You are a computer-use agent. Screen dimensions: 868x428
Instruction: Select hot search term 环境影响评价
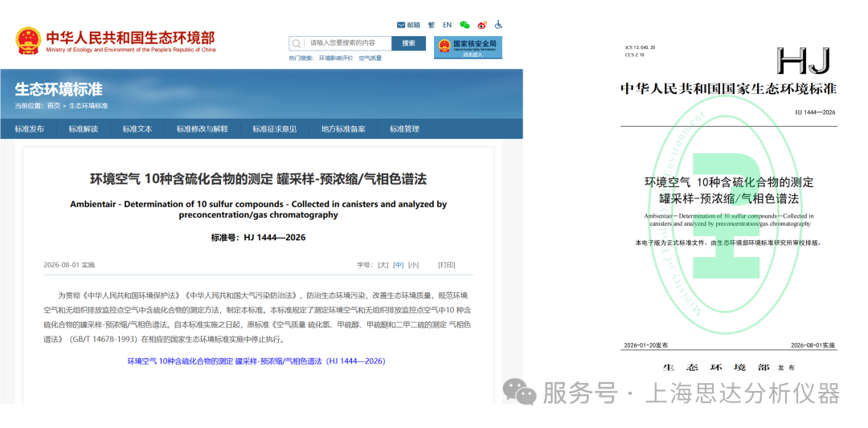point(336,58)
